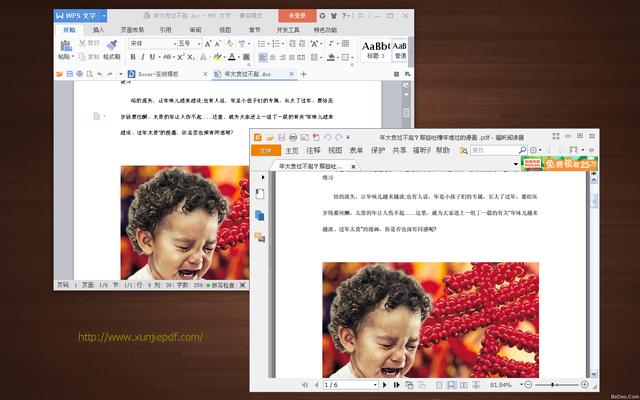This screenshot has width=640, height=400.
Task: Toggle Subscript X₂ in WPS ribbon
Action: coord(191,57)
